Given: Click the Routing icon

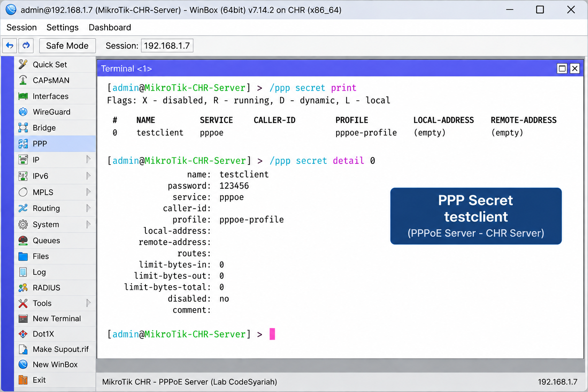Looking at the screenshot, I should (23, 208).
